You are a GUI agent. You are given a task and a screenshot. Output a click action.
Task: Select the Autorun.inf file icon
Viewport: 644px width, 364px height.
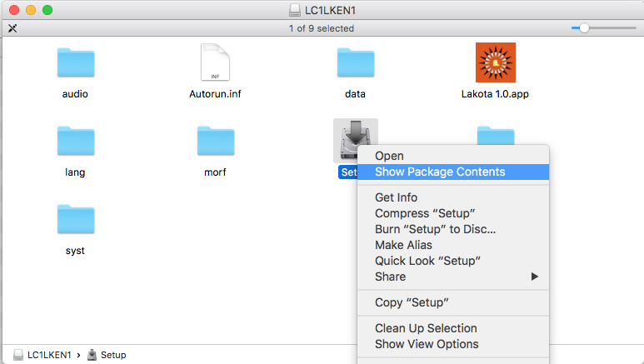[215, 62]
